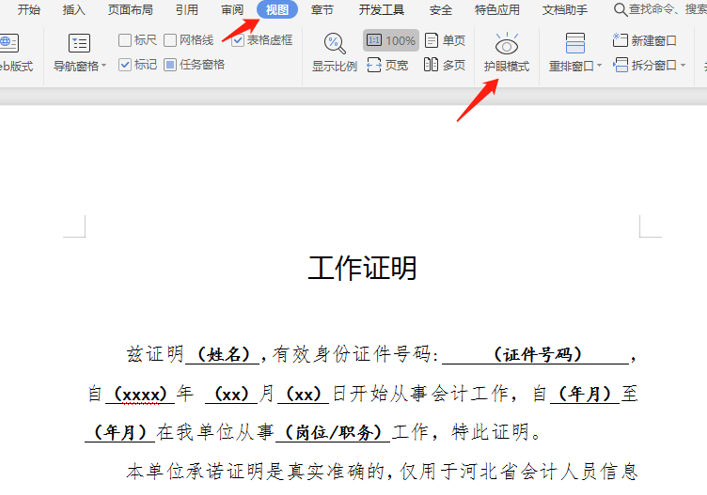Click the highlighted 视图 tab
The image size is (707, 495).
[277, 9]
